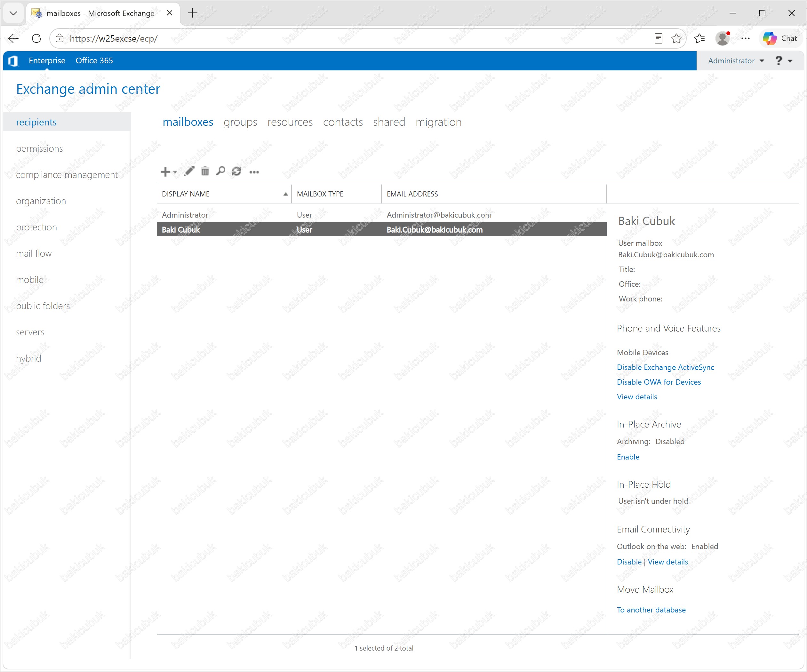Click the delete trash can icon
This screenshot has width=807, height=672.
point(205,171)
